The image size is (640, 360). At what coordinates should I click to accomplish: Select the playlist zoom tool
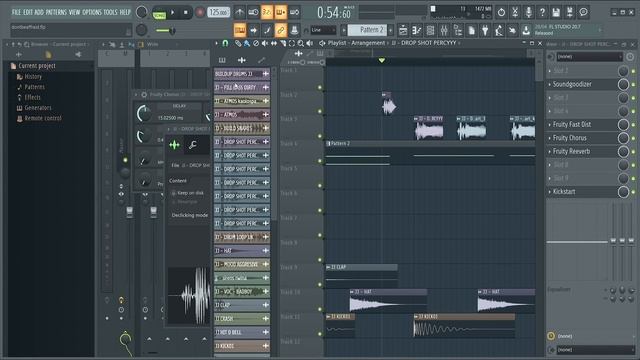301,43
